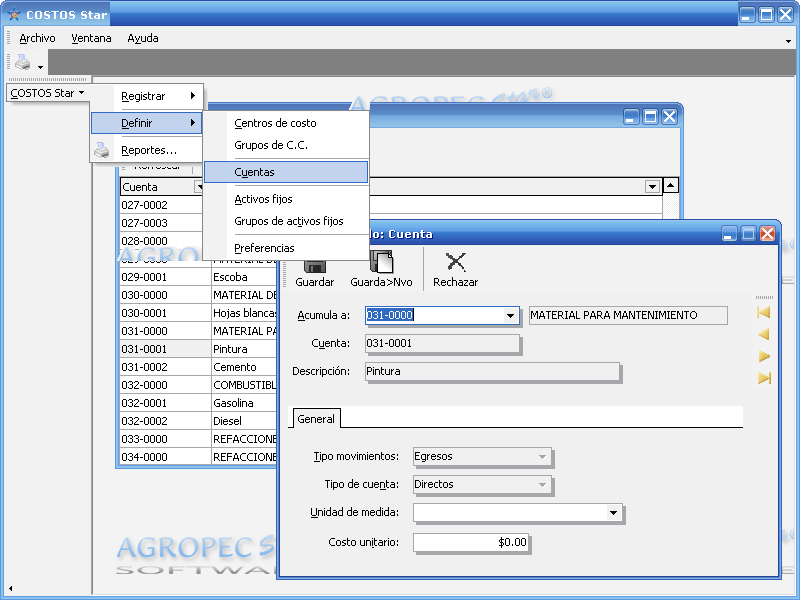Open Preferencias from the submenu

(286, 248)
